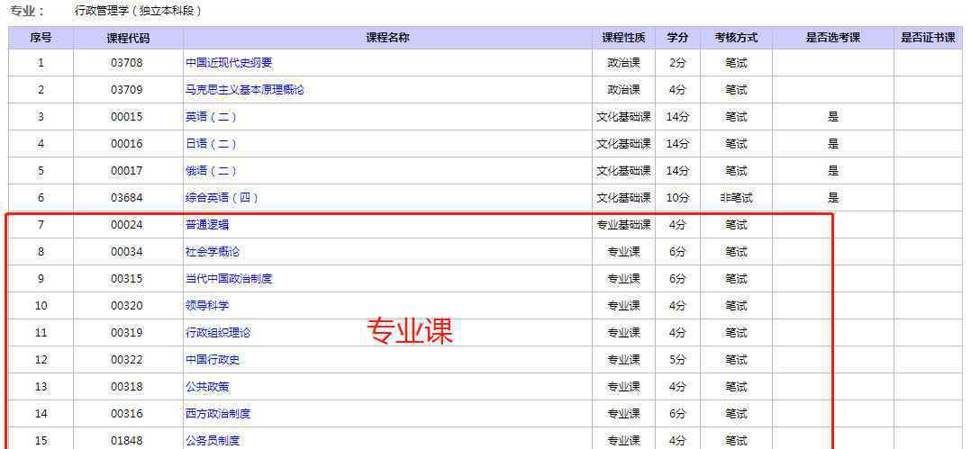
Task: Select course code 00318
Action: (x=127, y=387)
